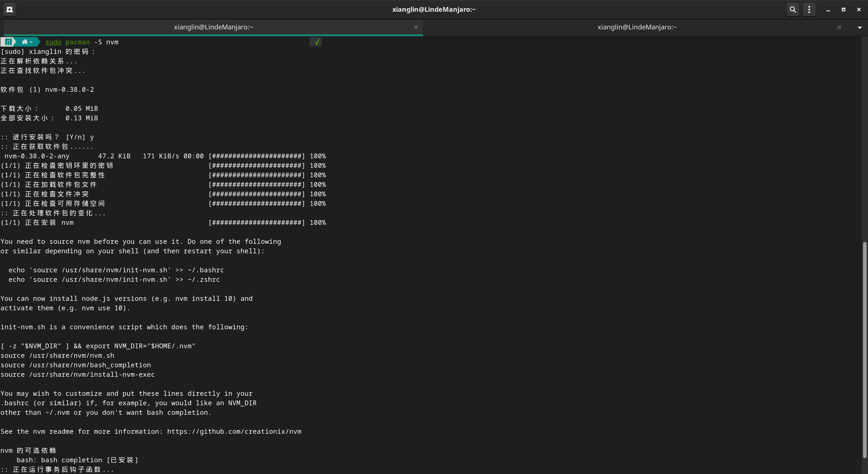Click the 'pacman' command word
Image resolution: width=868 pixels, height=474 pixels.
tap(78, 42)
